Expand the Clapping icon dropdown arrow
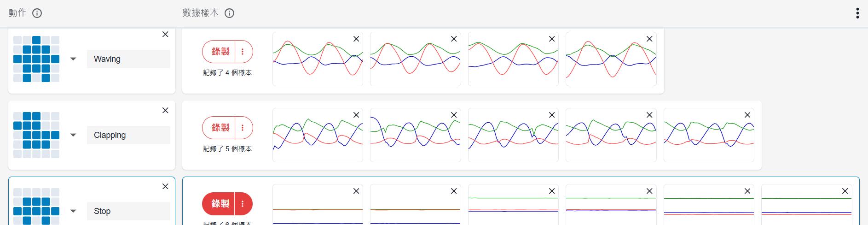The width and height of the screenshot is (868, 225). point(73,135)
